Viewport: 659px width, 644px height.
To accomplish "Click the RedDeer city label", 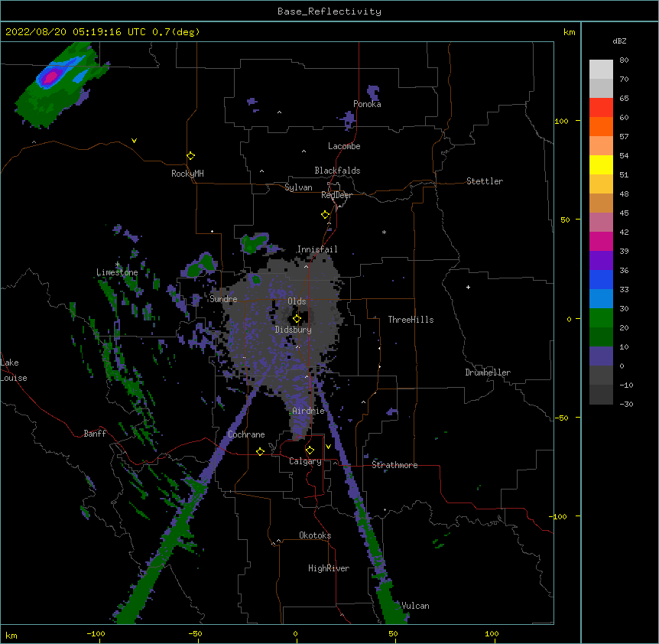I will (336, 195).
